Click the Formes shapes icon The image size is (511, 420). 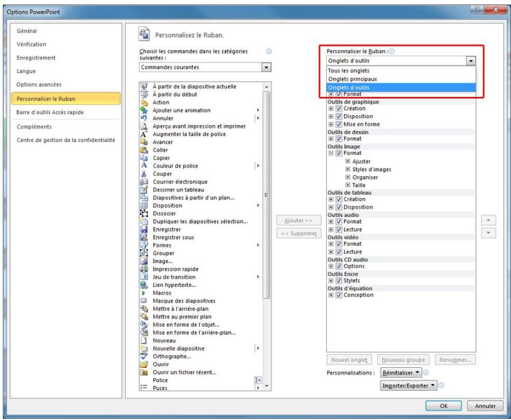(144, 245)
